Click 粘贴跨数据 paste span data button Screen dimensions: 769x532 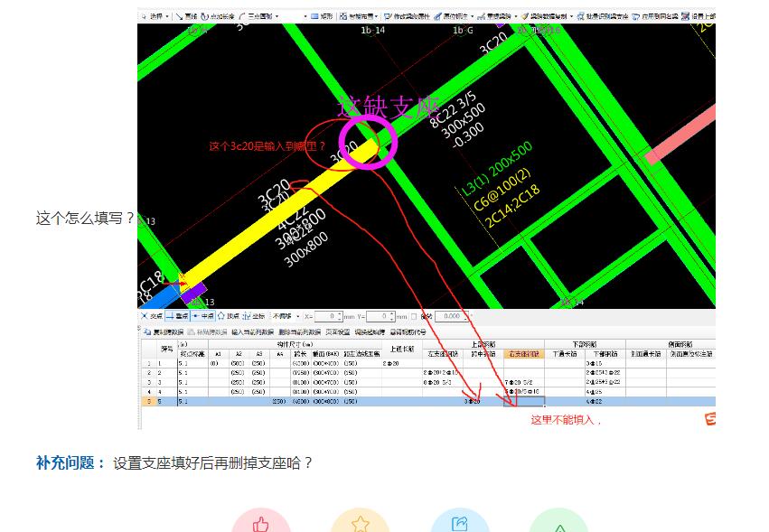click(208, 332)
